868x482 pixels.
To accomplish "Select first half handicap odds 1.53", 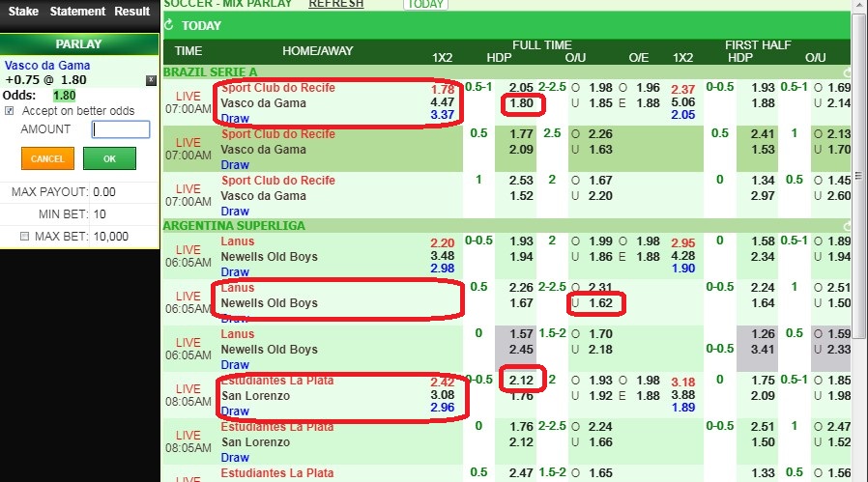I will [763, 150].
